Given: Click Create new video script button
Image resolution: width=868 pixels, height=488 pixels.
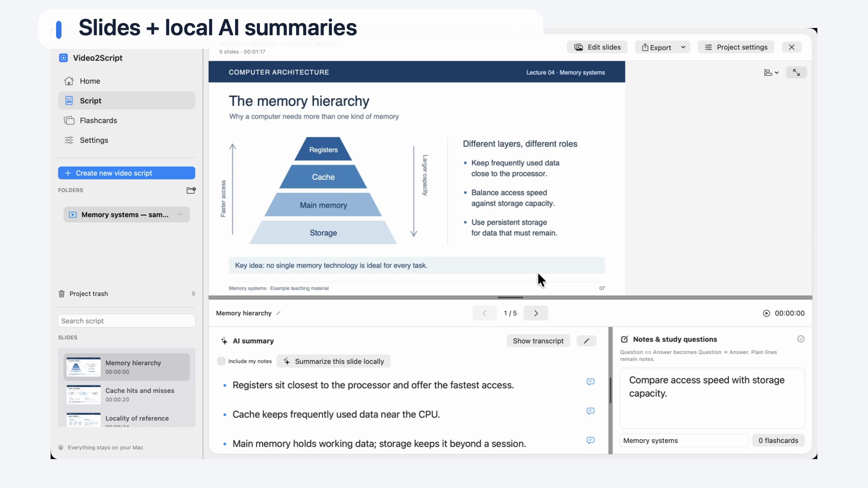Looking at the screenshot, I should click(127, 173).
